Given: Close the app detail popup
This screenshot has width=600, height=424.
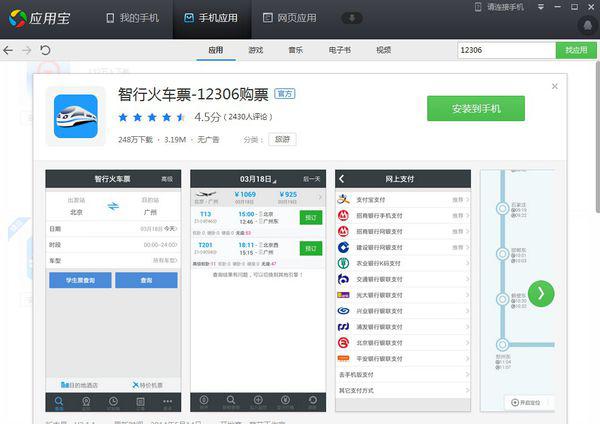Looking at the screenshot, I should pyautogui.click(x=555, y=86).
